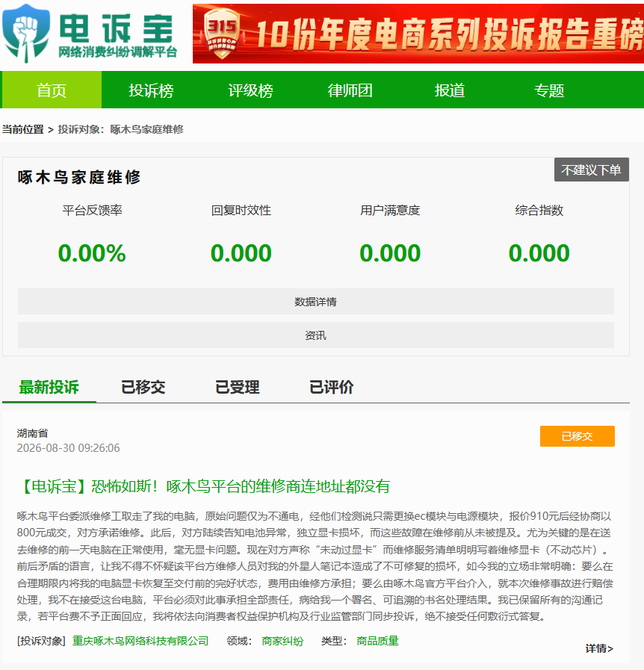
Task: Click the 湖南省 province text
Action: [32, 433]
